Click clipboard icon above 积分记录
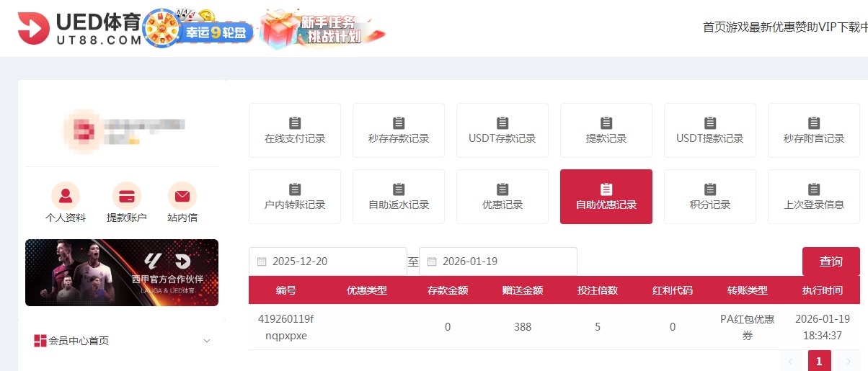The width and height of the screenshot is (868, 371). coord(710,189)
